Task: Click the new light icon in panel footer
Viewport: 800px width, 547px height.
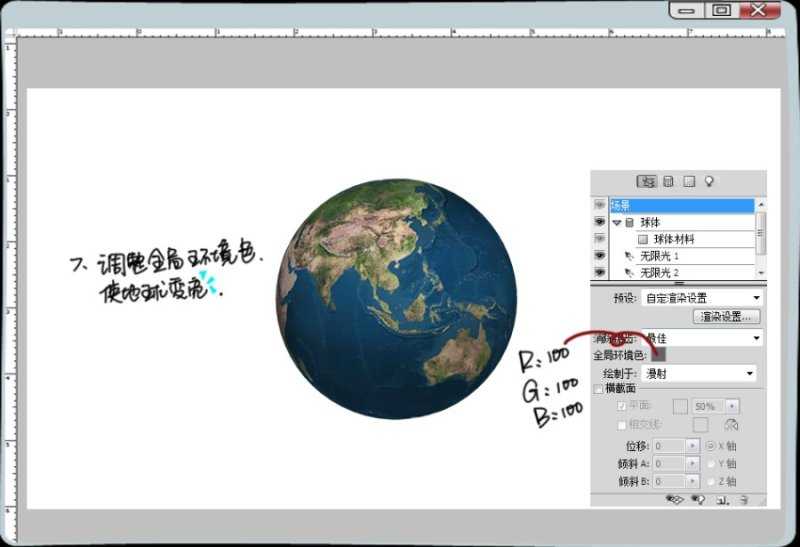Action: [697, 498]
